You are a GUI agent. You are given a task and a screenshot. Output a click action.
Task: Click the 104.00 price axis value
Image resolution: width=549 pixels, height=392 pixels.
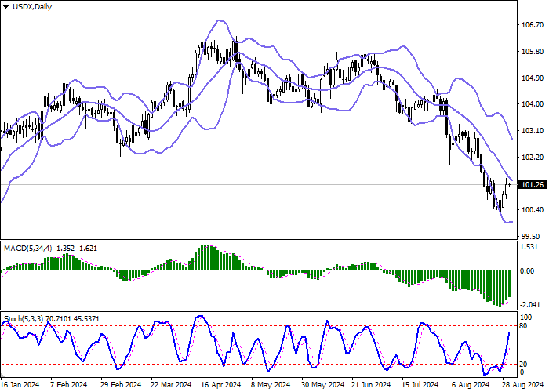click(533, 104)
